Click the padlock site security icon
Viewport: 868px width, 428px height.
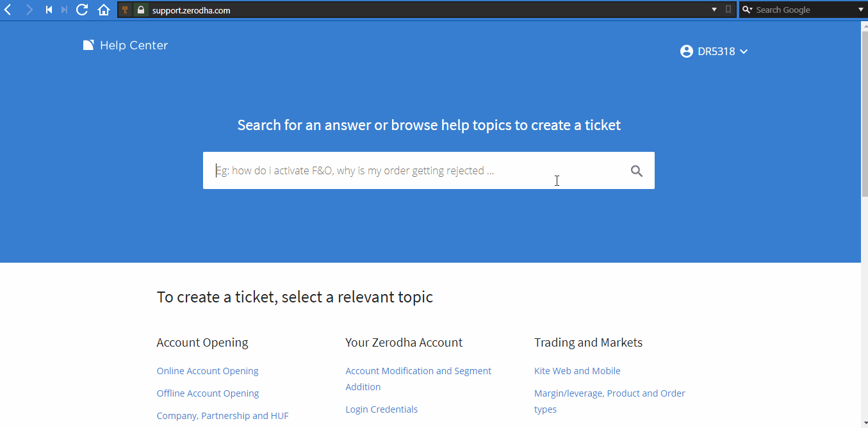pyautogui.click(x=141, y=10)
